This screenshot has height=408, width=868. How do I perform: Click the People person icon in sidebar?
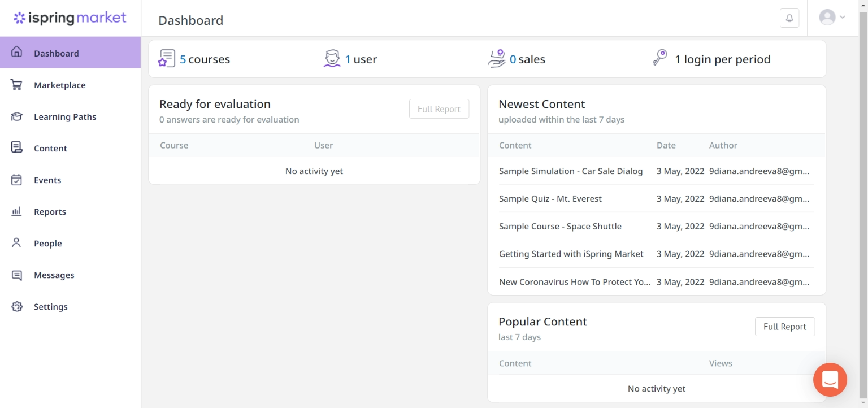coord(17,242)
